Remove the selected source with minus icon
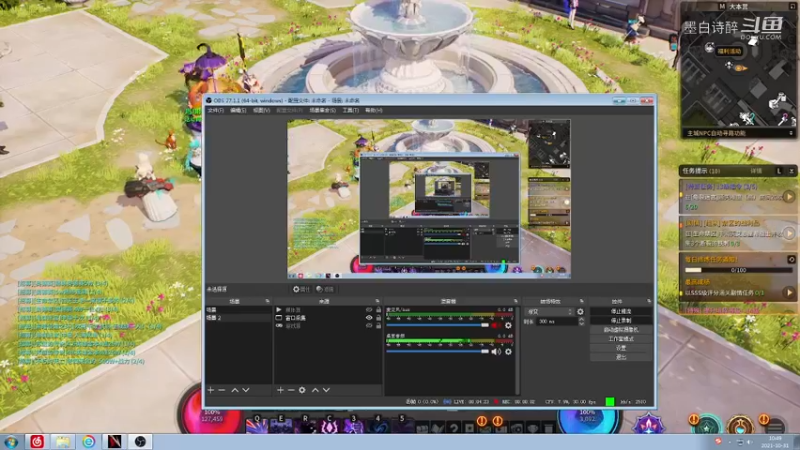 coord(291,390)
